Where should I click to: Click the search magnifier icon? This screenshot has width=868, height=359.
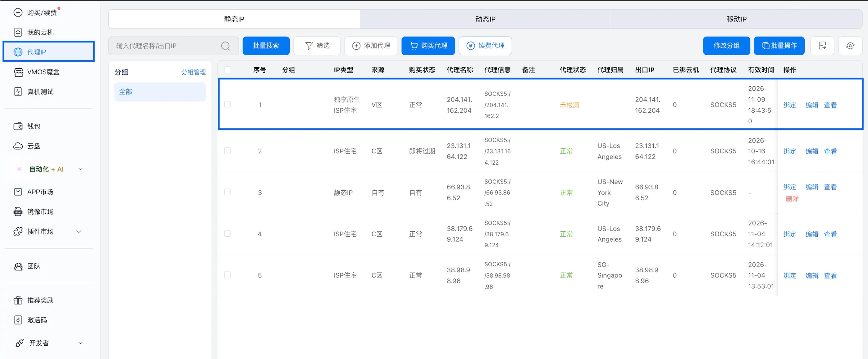(226, 46)
